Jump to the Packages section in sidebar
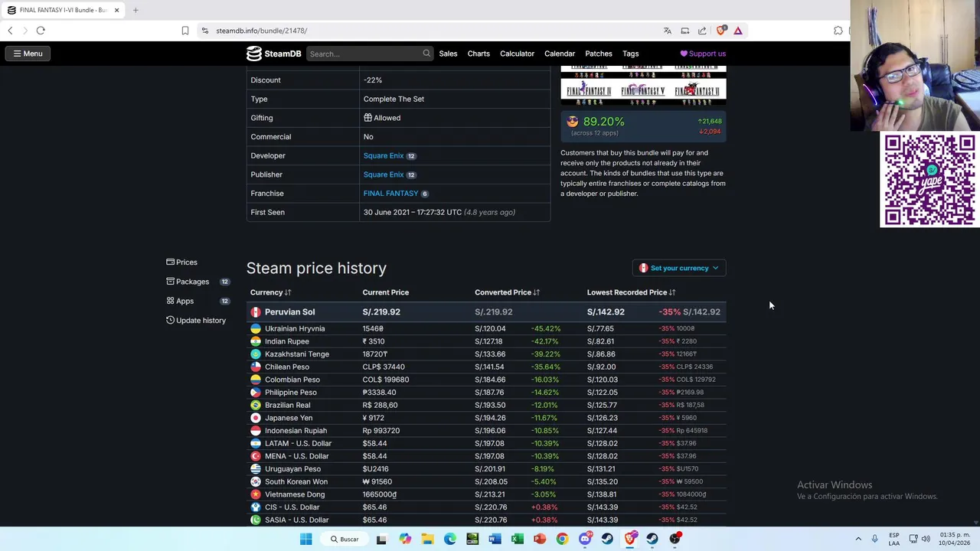 [188, 282]
